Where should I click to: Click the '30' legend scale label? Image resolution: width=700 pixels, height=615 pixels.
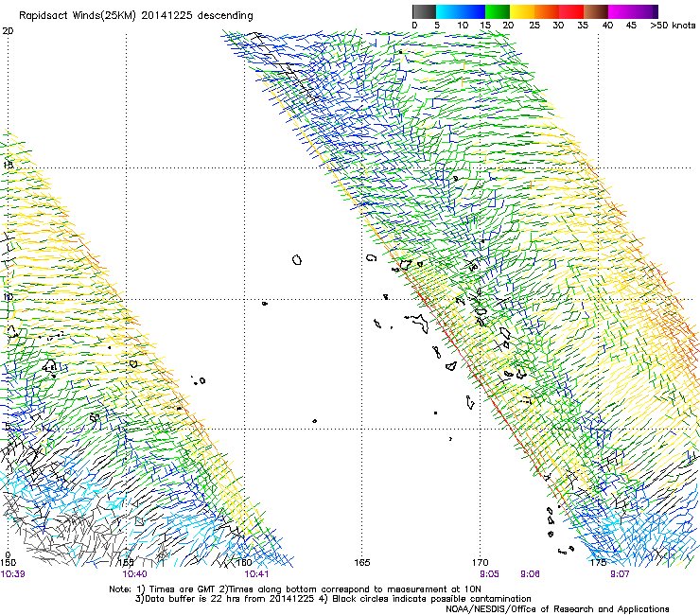click(558, 25)
